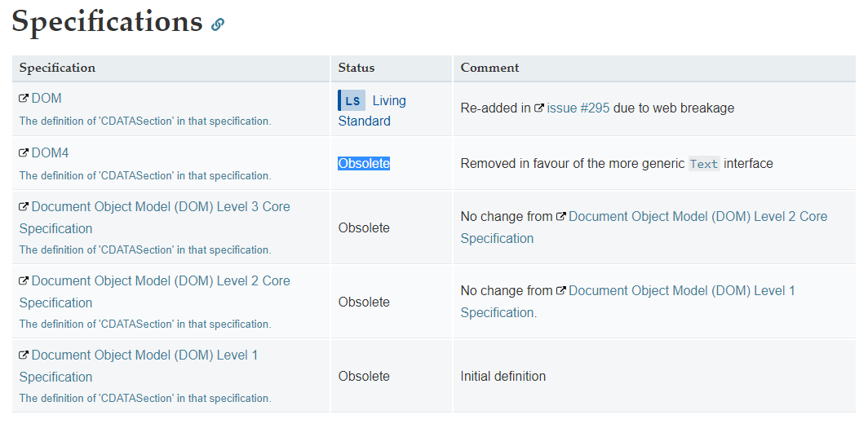This screenshot has width=868, height=437.
Task: Click external icon before Level 2 Core in Specification column
Action: (x=24, y=280)
